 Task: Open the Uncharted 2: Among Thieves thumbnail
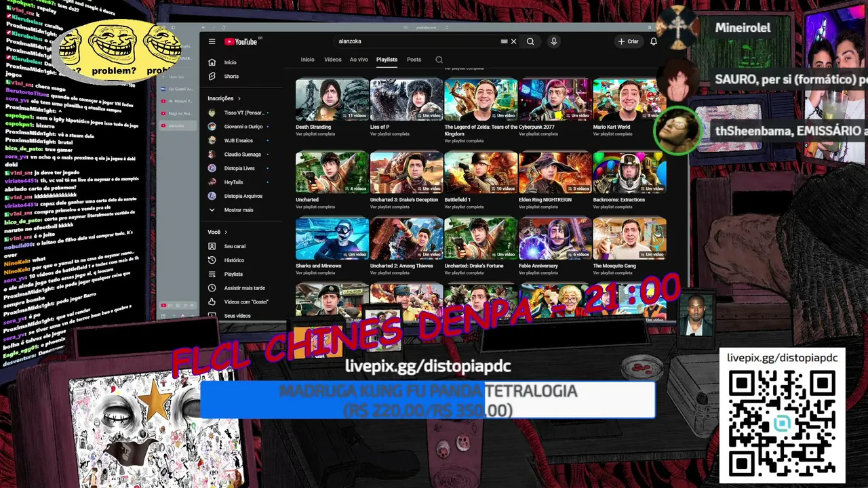(x=406, y=239)
